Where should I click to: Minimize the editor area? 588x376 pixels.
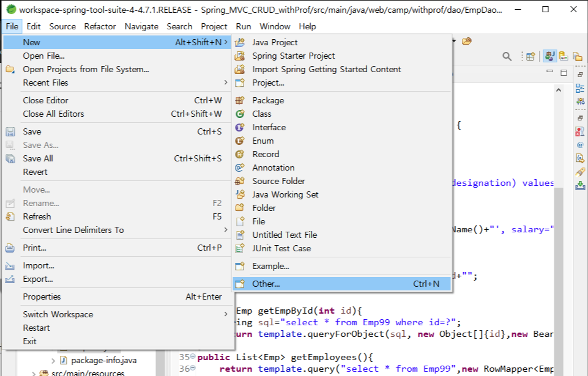[549, 72]
